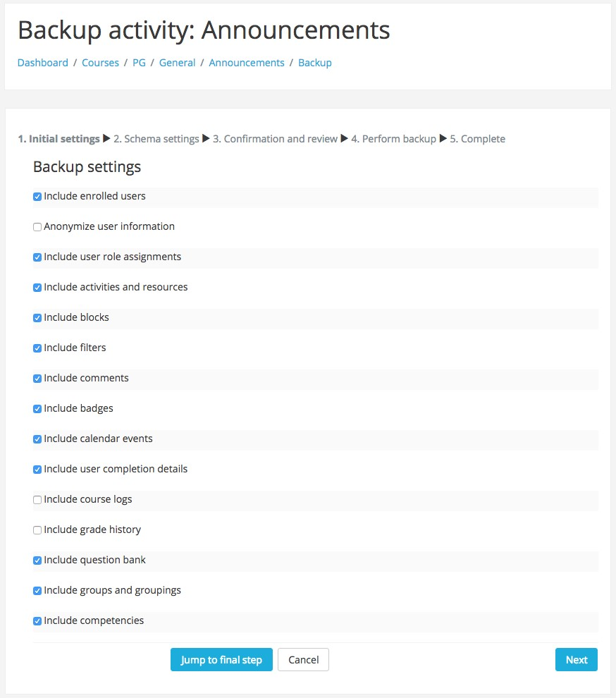Toggle the Include filters checkbox

click(37, 348)
